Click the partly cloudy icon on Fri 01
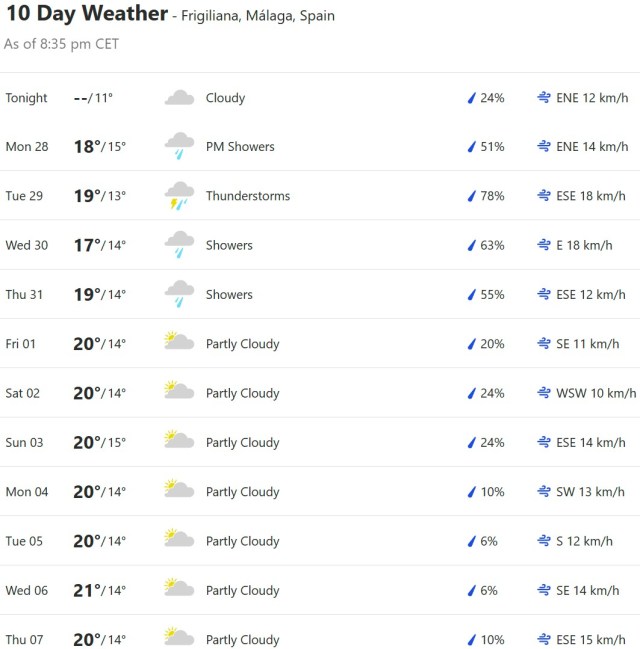The height and width of the screenshot is (649, 640). pos(179,343)
